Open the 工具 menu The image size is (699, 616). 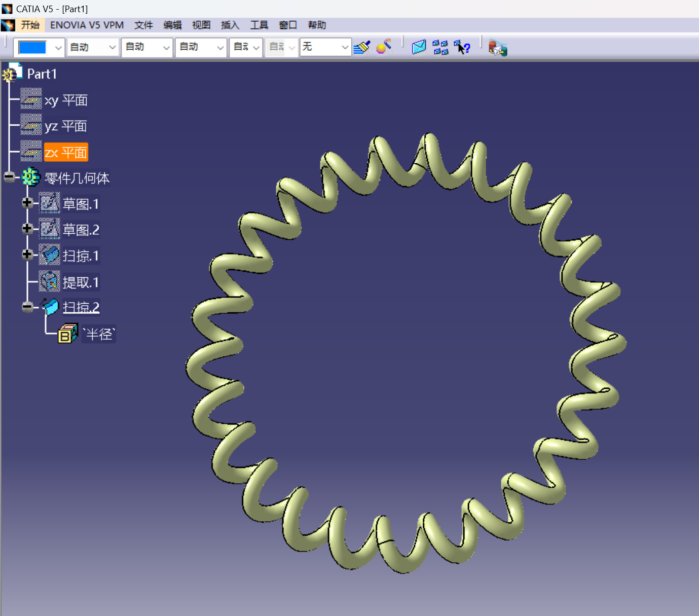click(259, 25)
